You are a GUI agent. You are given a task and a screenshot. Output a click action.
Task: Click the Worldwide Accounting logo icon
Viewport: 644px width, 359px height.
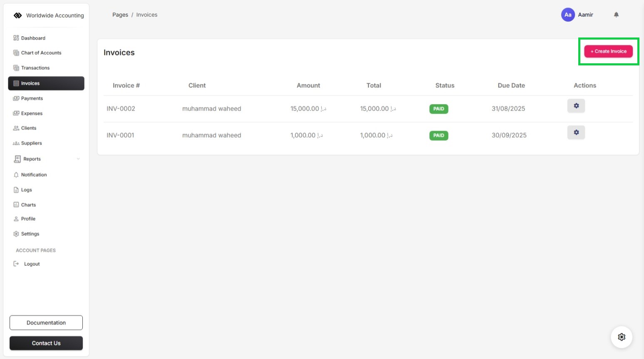point(17,15)
